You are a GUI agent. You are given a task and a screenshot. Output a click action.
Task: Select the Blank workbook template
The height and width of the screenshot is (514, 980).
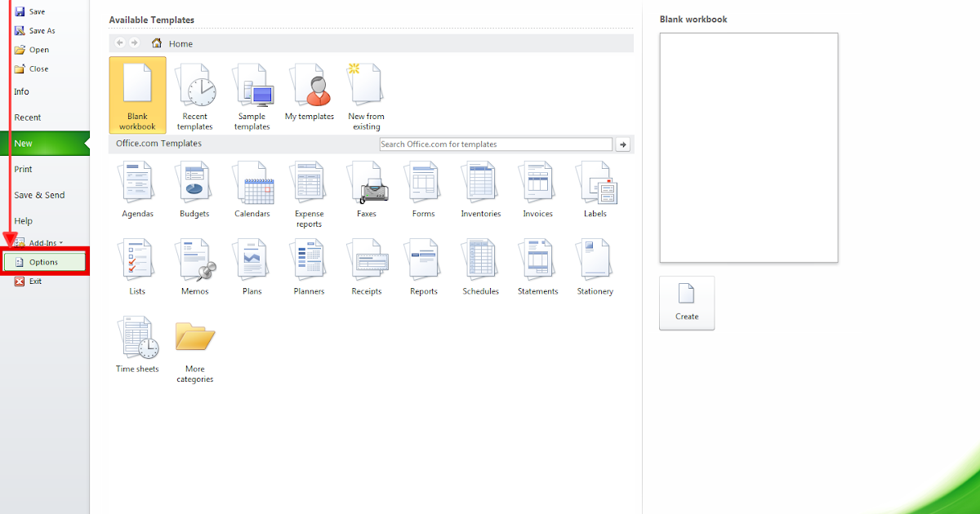click(x=136, y=95)
